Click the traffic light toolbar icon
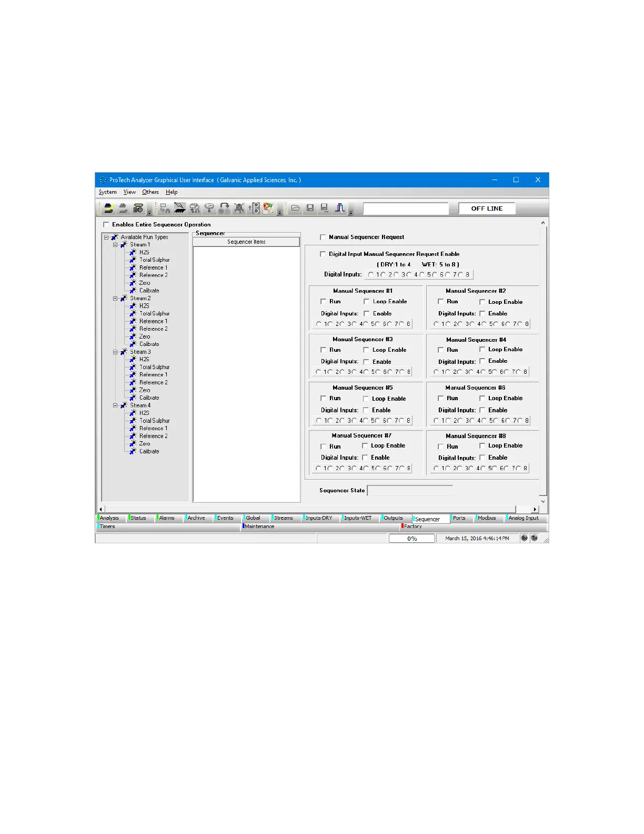Image resolution: width=644 pixels, height=834 pixels. pos(255,208)
